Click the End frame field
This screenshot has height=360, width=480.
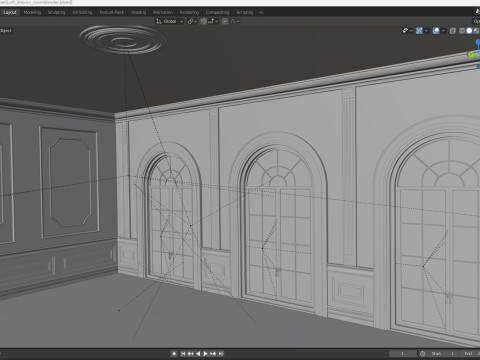pos(470,353)
